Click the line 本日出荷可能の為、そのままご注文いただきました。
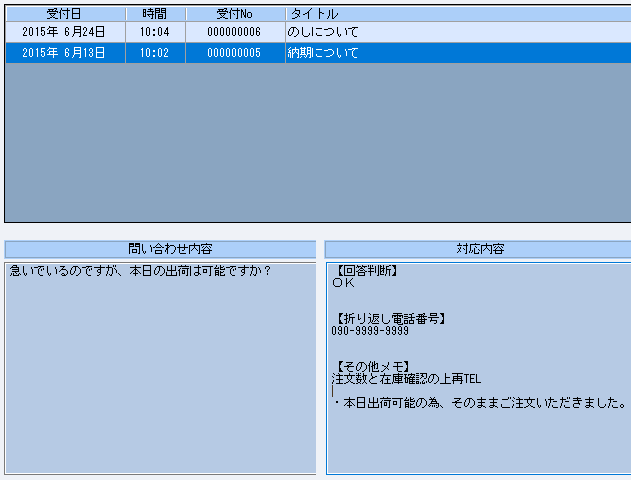631x480 pixels. tap(480, 403)
